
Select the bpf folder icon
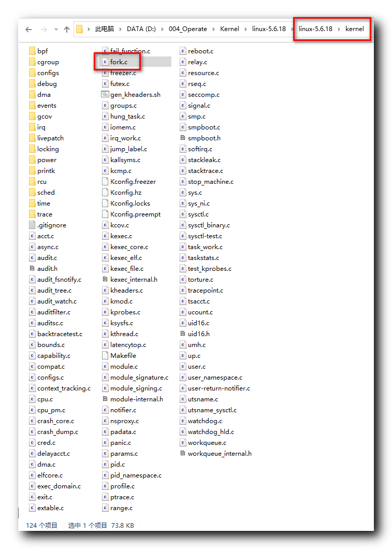(32, 51)
